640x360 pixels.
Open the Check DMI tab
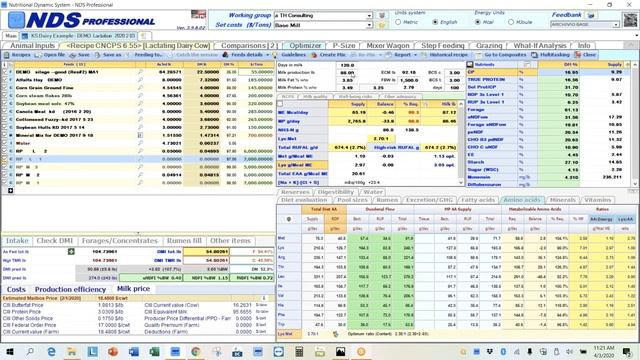[54, 241]
